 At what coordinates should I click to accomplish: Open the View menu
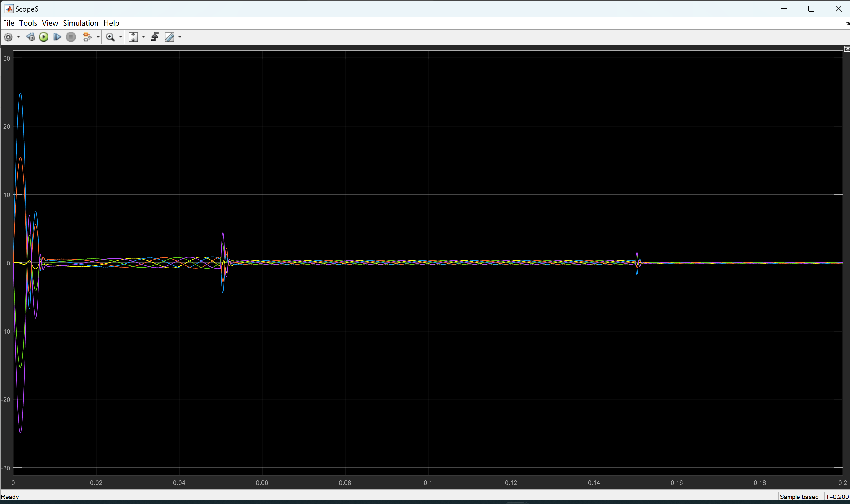pos(50,23)
